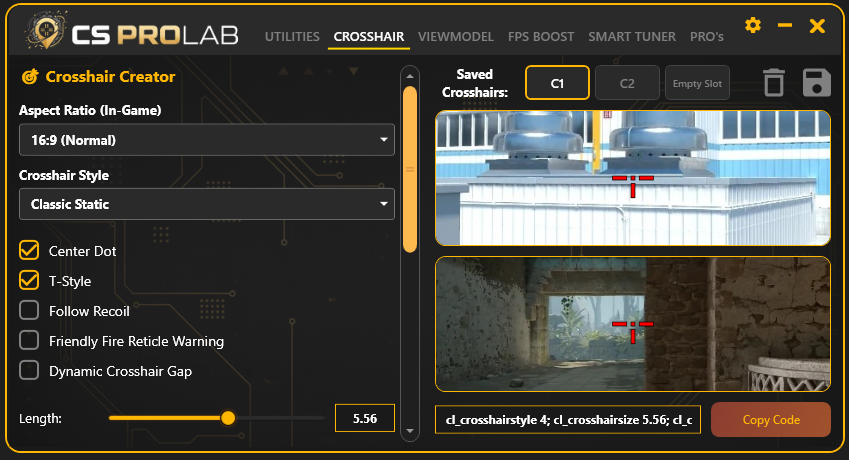
Task: Click the Length value field 5.56
Action: click(365, 418)
